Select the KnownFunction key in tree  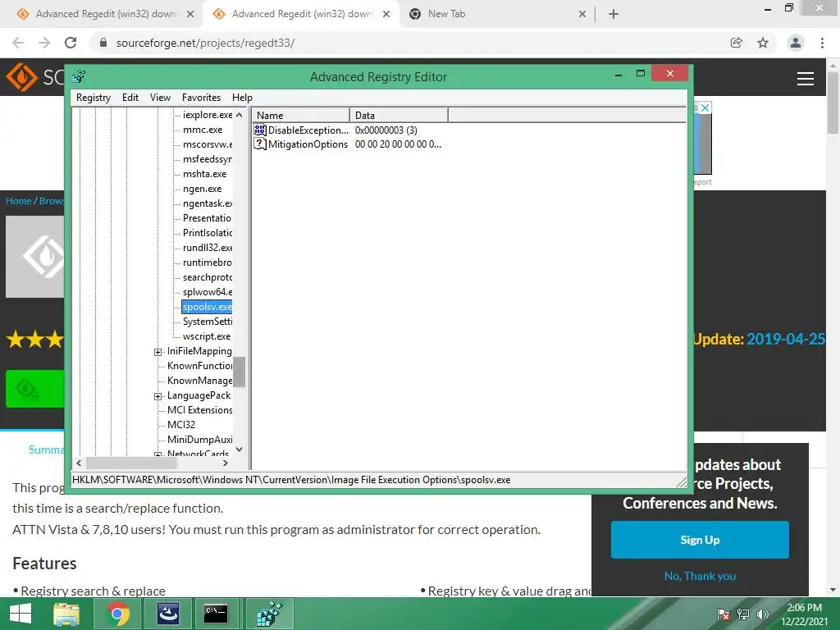click(x=199, y=366)
